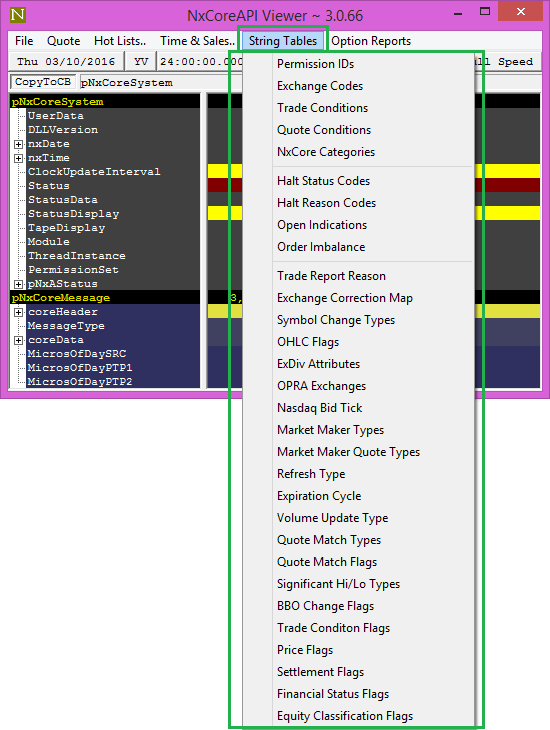Expand the coreHeader node

18,312
